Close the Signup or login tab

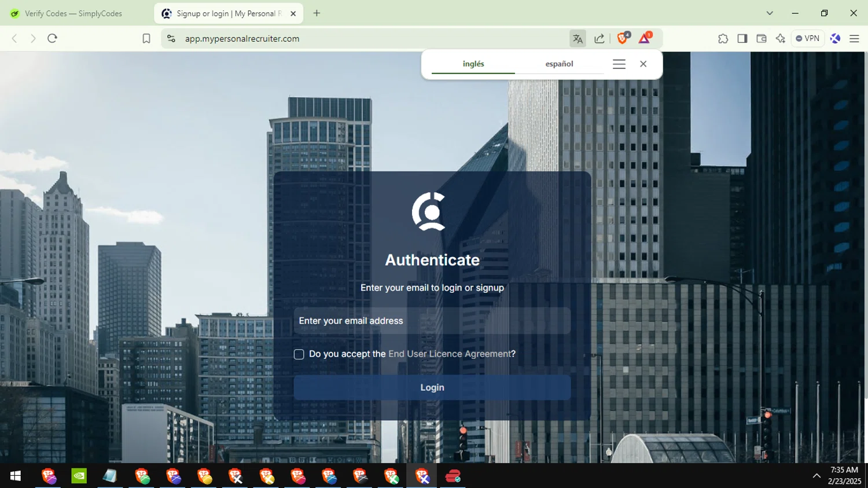293,13
